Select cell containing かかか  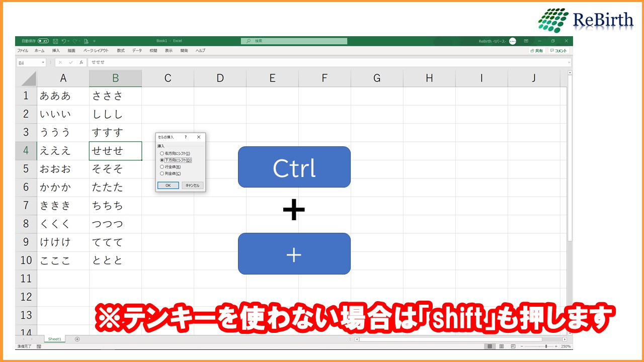click(x=63, y=187)
